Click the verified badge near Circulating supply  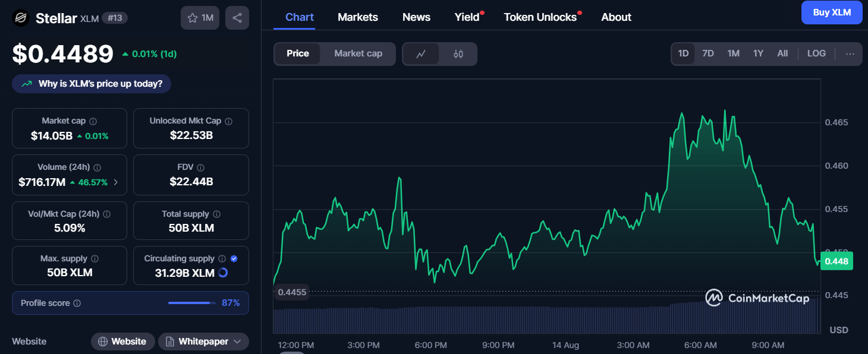tap(234, 259)
